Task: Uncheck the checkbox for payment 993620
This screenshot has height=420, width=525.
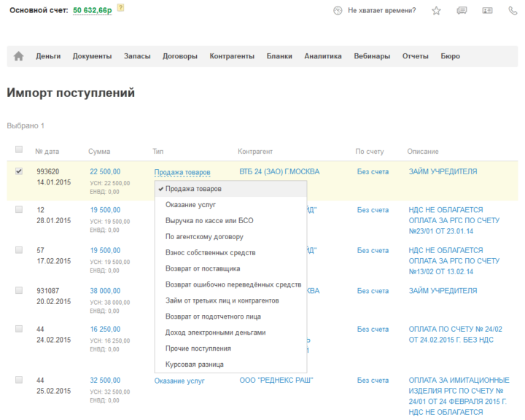Action: click(x=19, y=171)
